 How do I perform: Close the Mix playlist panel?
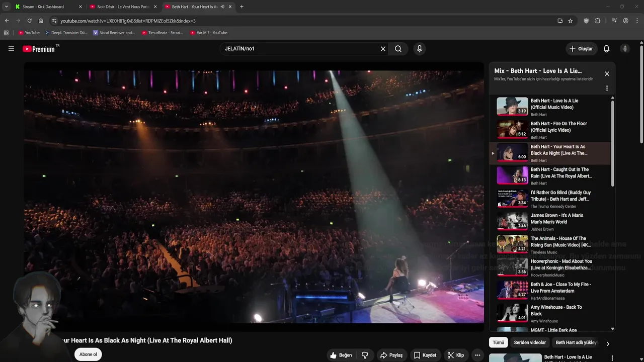coord(607,74)
